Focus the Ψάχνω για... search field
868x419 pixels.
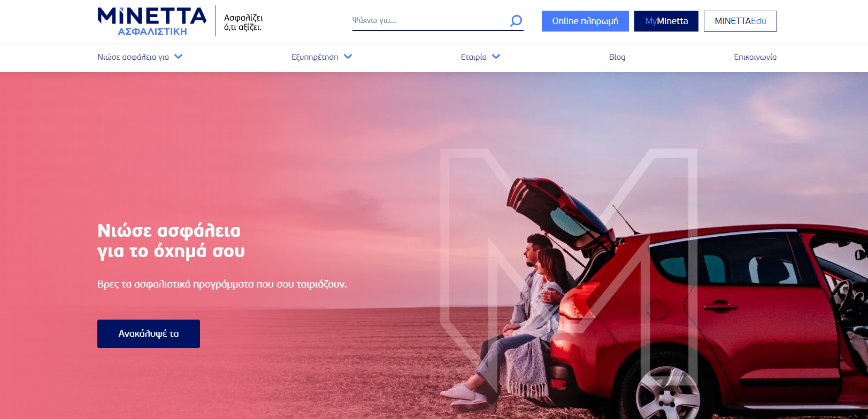431,20
